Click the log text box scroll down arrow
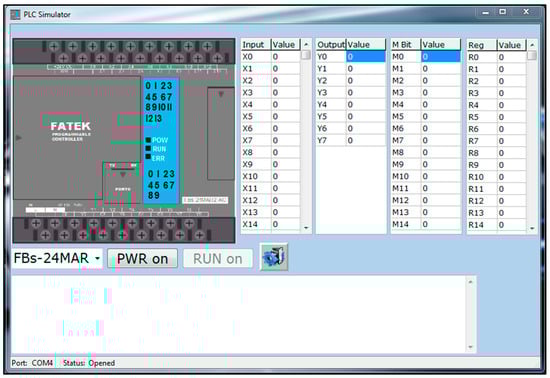Image resolution: width=550 pixels, height=378 pixels. (471, 347)
